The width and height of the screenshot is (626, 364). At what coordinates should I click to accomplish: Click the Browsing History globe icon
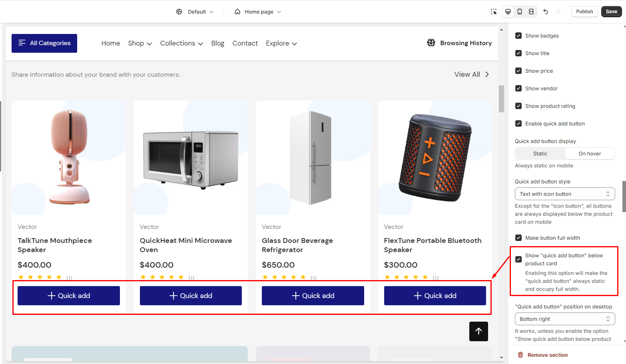(x=431, y=43)
